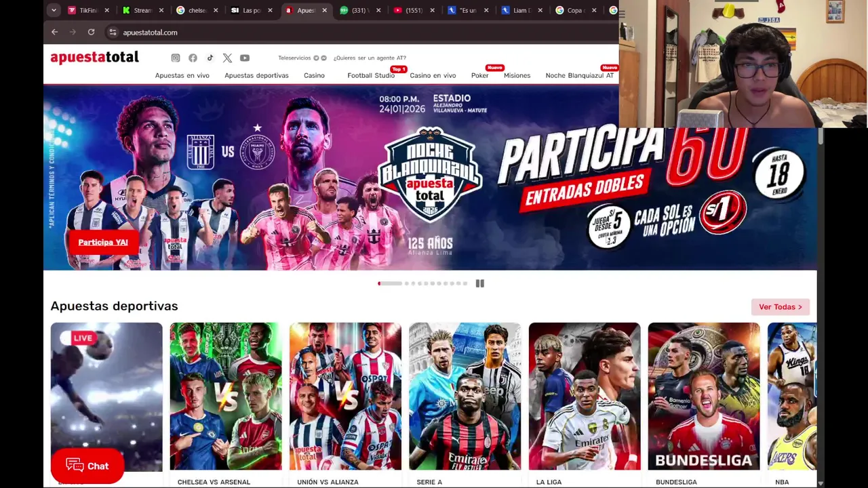The image size is (868, 488).
Task: Open Apuestas en vivo menu item
Action: click(182, 75)
